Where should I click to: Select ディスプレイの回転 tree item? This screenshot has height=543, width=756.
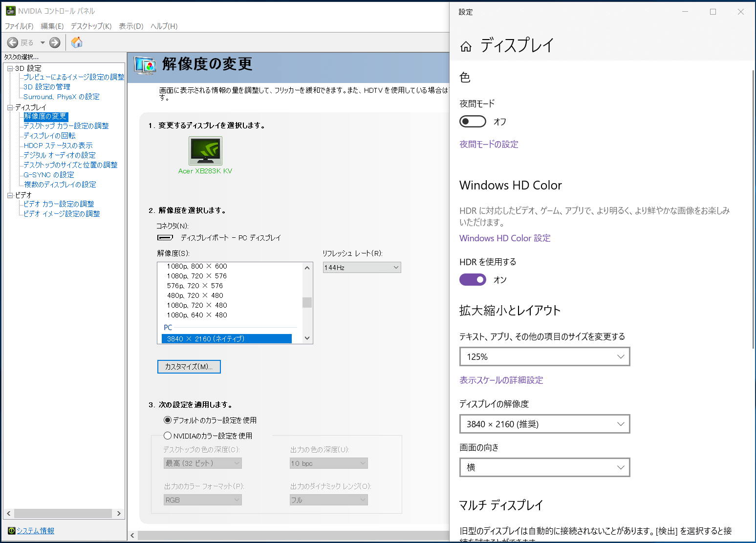[x=49, y=136]
